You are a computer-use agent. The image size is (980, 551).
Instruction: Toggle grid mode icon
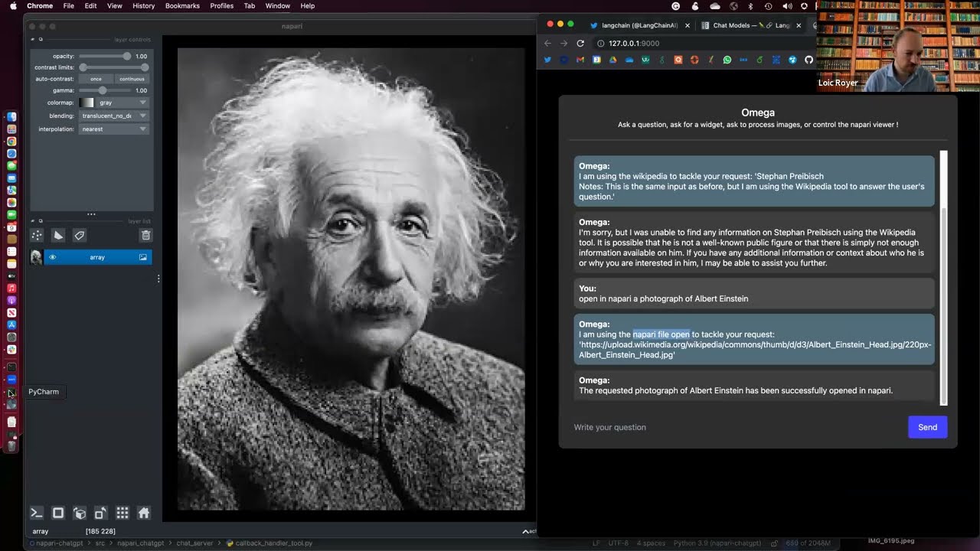point(122,513)
